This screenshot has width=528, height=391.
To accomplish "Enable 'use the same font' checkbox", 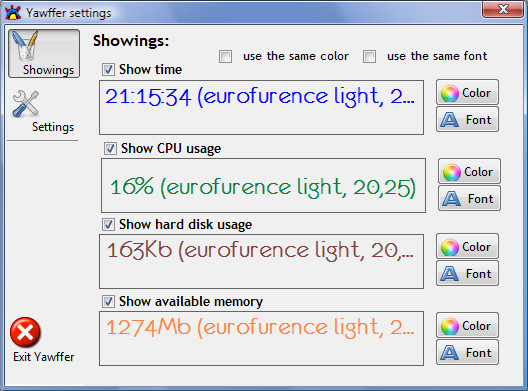I will coord(369,56).
